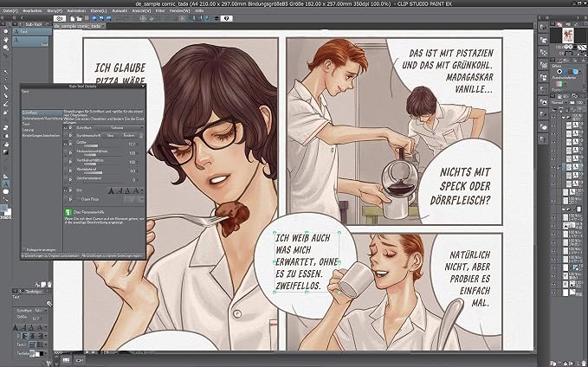Open the Animation menu

click(x=76, y=11)
